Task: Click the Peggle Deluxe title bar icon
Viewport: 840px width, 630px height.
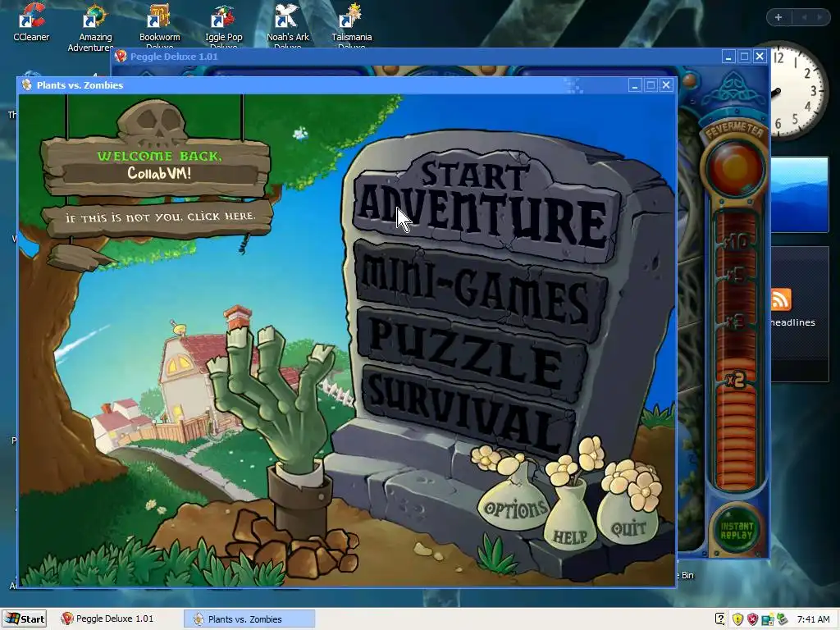Action: (x=121, y=57)
